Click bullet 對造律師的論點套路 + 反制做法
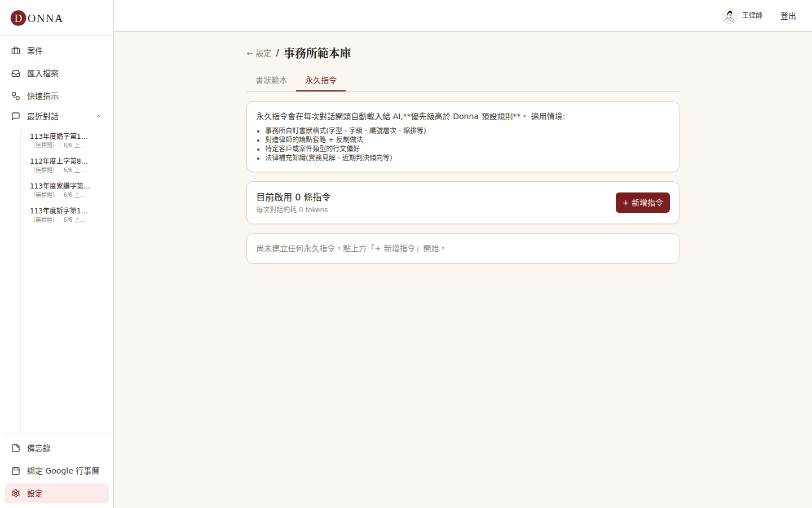Screen dimensions: 812x508 (x=314, y=139)
